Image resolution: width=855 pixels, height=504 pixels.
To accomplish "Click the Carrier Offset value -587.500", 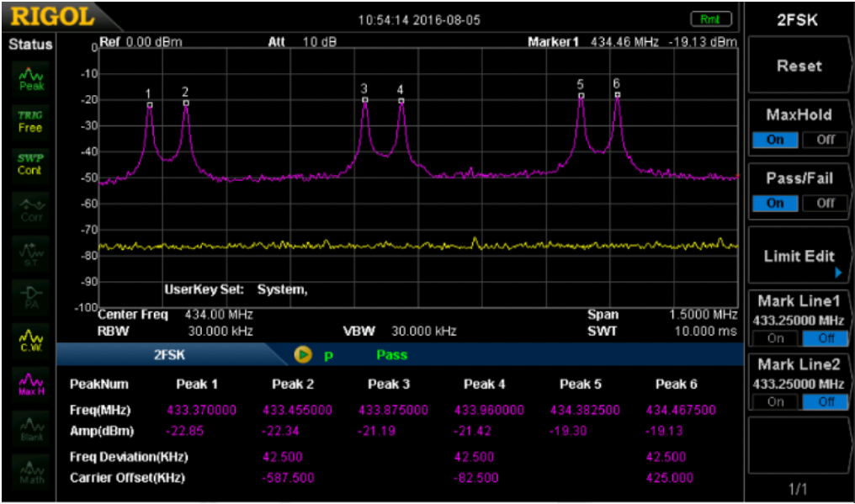I will click(288, 479).
